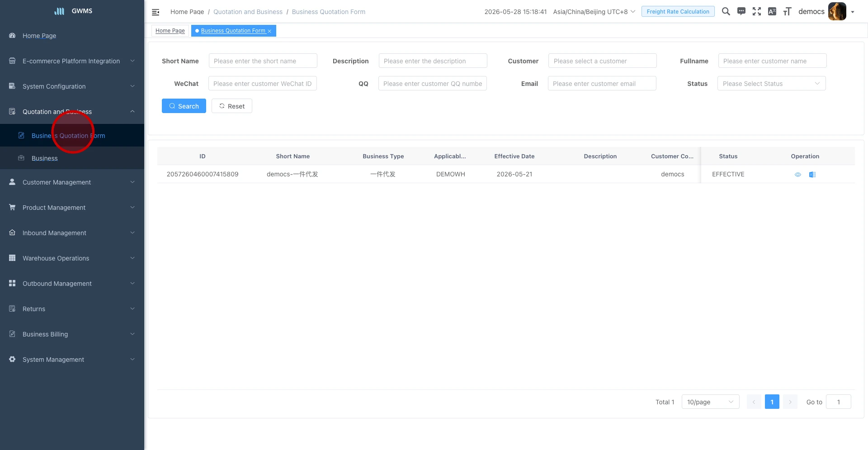
Task: Click the System Management gear icon
Action: pyautogui.click(x=12, y=359)
